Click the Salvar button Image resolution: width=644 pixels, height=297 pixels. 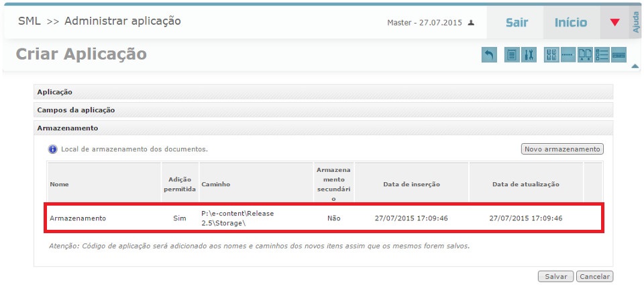click(x=556, y=276)
